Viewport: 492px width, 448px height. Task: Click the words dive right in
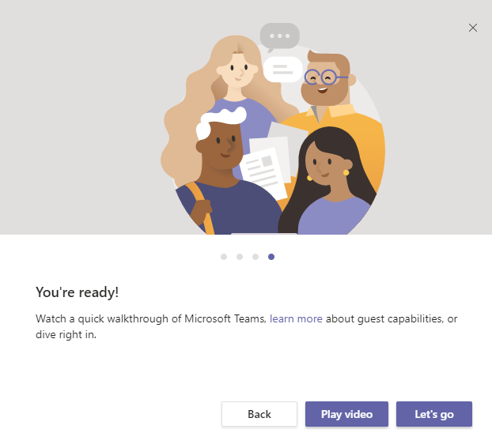pyautogui.click(x=66, y=334)
